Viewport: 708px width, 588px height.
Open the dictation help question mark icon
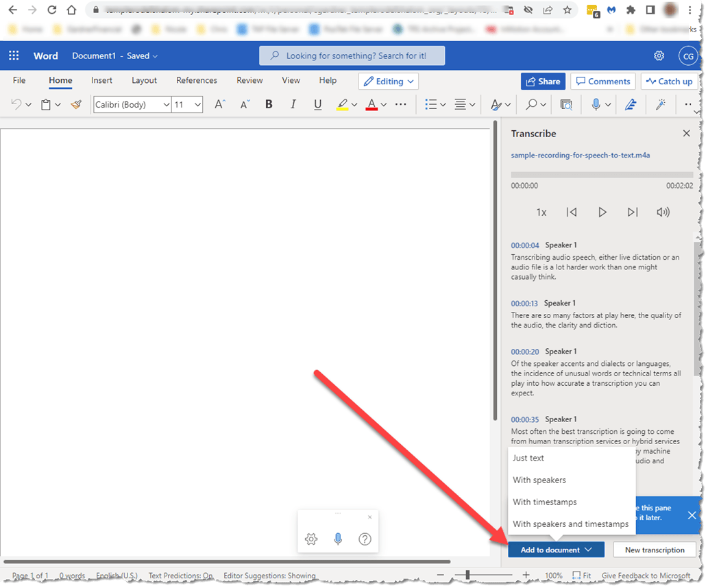click(365, 539)
